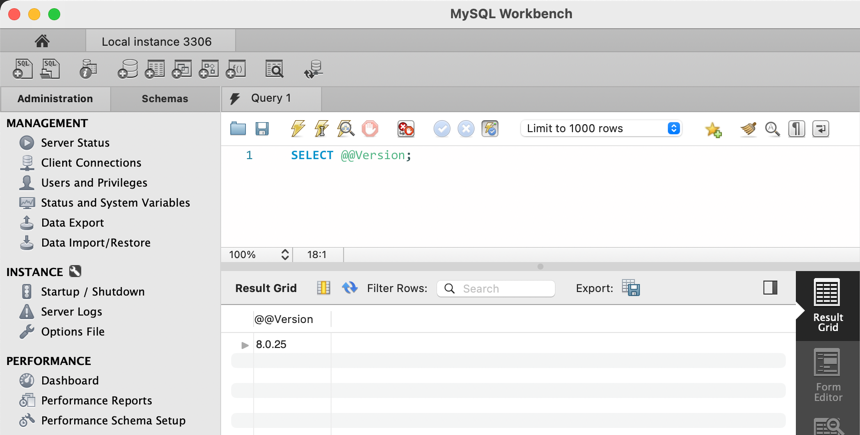
Task: Switch to the Schemas tab
Action: [x=165, y=99]
